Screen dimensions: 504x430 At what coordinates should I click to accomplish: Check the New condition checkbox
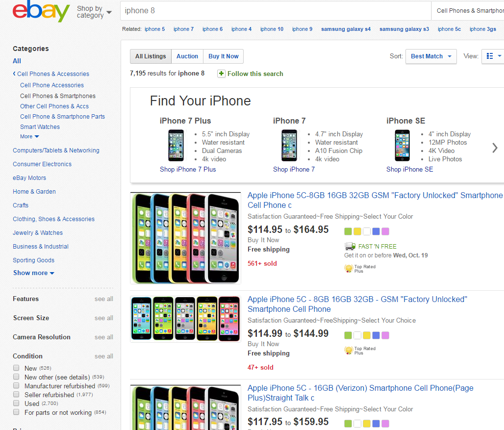(16, 368)
